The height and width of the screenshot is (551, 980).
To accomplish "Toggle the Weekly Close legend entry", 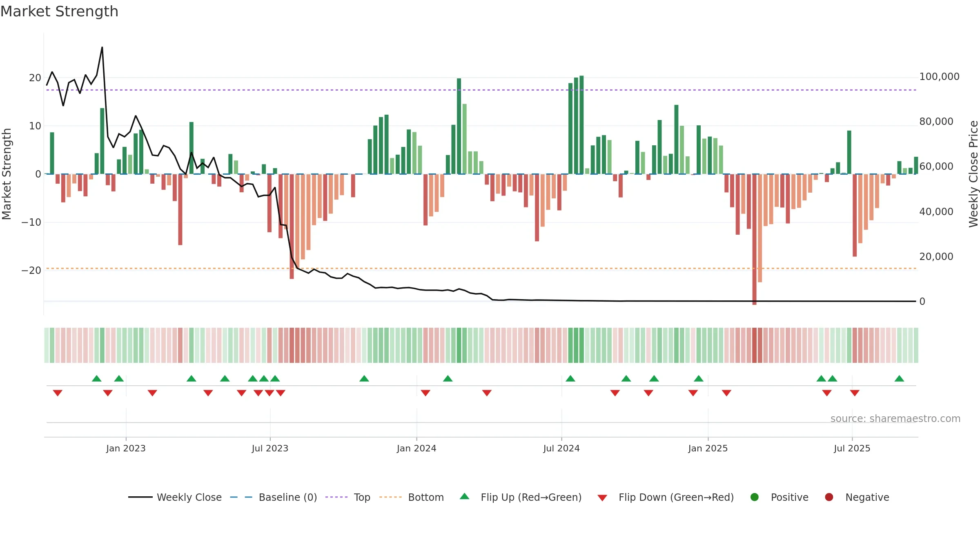I will click(175, 497).
